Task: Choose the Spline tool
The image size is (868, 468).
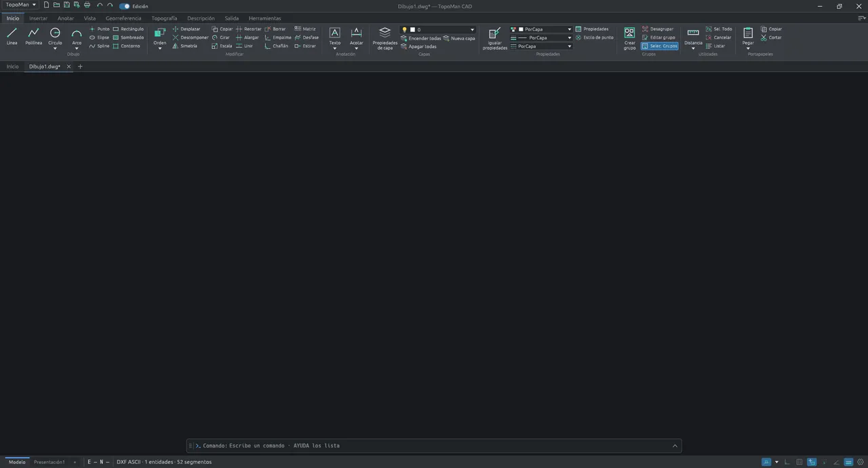Action: (x=99, y=46)
